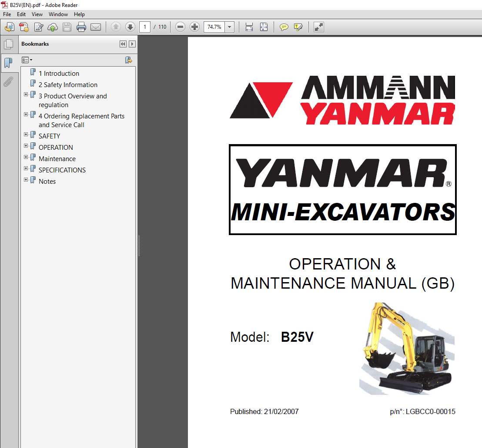Zoom out with minus button
Image resolution: width=482 pixels, height=448 pixels.
(x=181, y=27)
